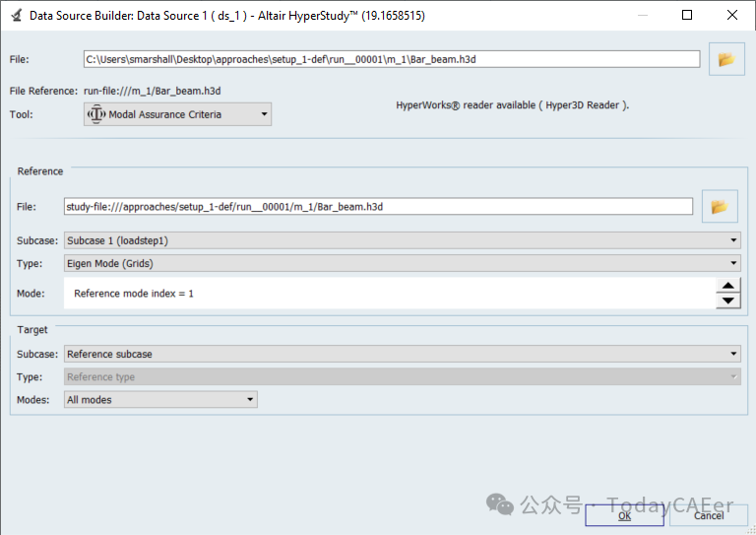The height and width of the screenshot is (535, 756).
Task: Open the Reference Type dropdown Eigen Mode (Grids)
Action: (402, 263)
